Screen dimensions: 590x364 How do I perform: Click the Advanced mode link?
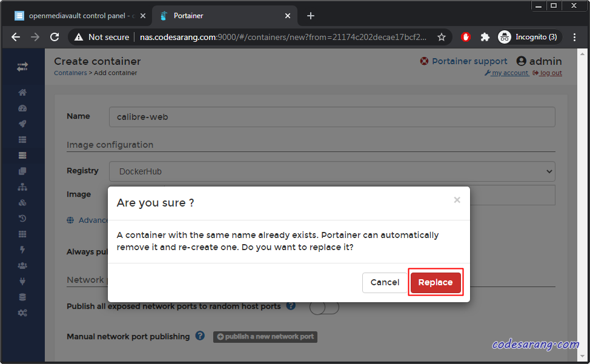88,220
